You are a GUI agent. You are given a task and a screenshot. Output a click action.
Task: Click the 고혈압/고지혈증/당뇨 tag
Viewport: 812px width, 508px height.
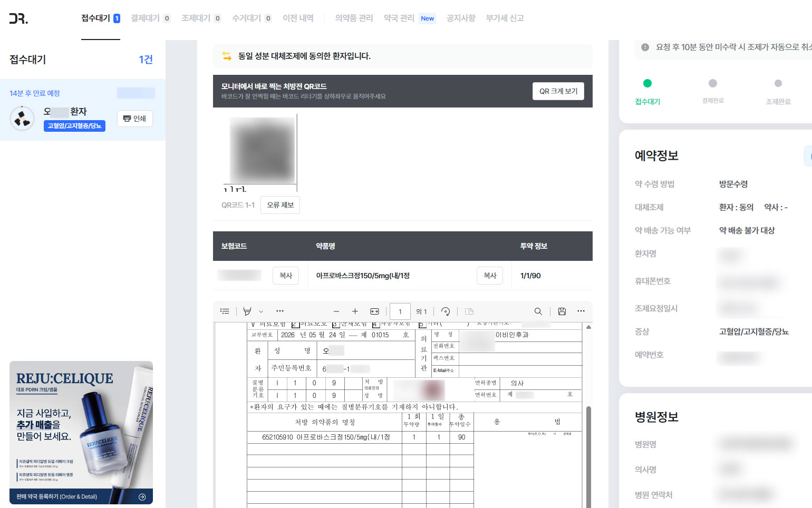(x=74, y=126)
